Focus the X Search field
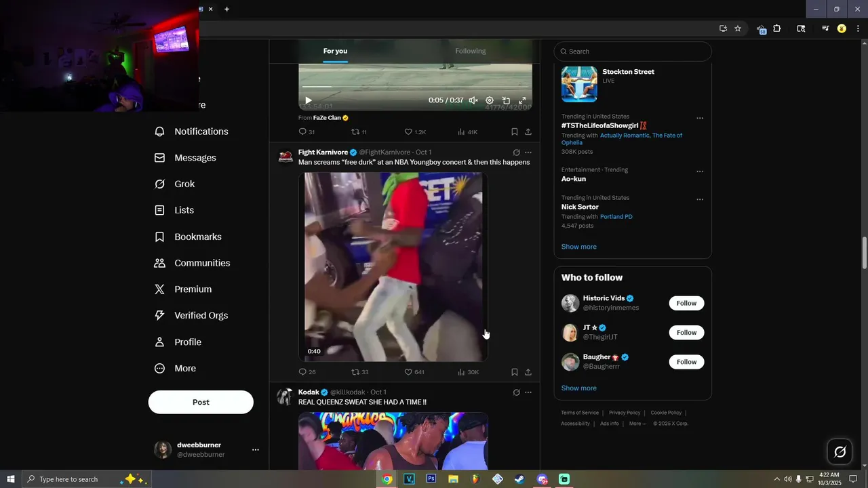This screenshot has height=488, width=868. tap(633, 52)
